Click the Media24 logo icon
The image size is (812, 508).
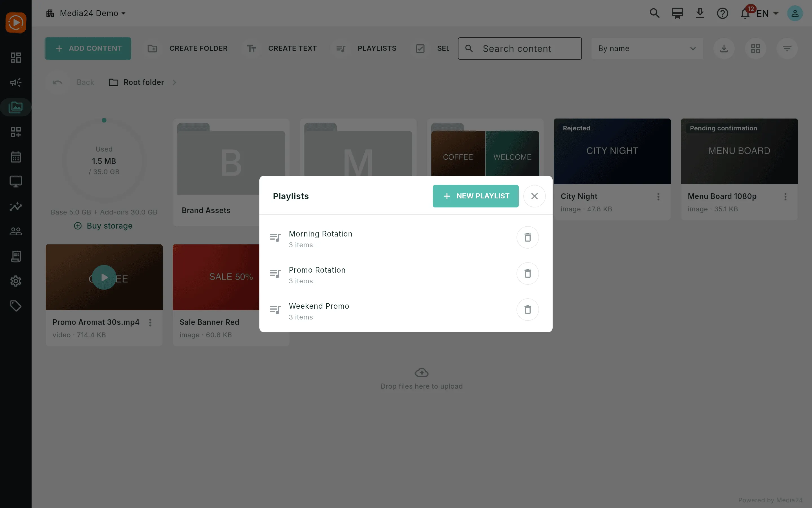pos(16,23)
